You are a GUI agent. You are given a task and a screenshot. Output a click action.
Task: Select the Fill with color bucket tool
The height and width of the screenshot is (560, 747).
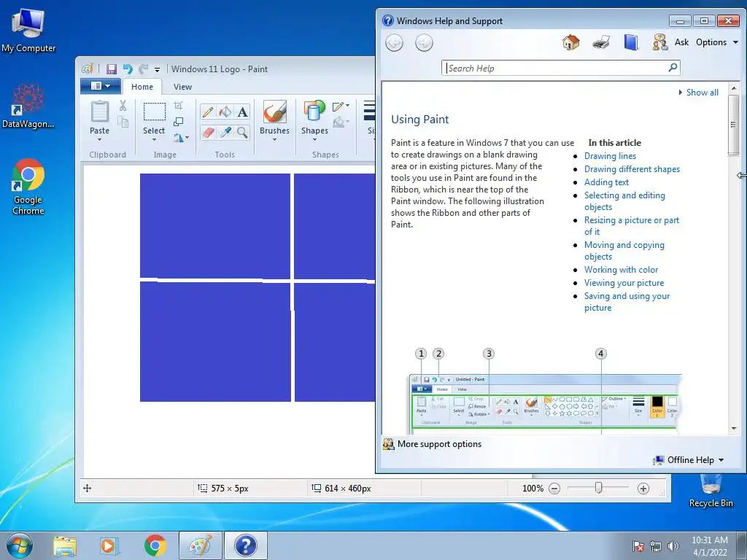click(225, 112)
